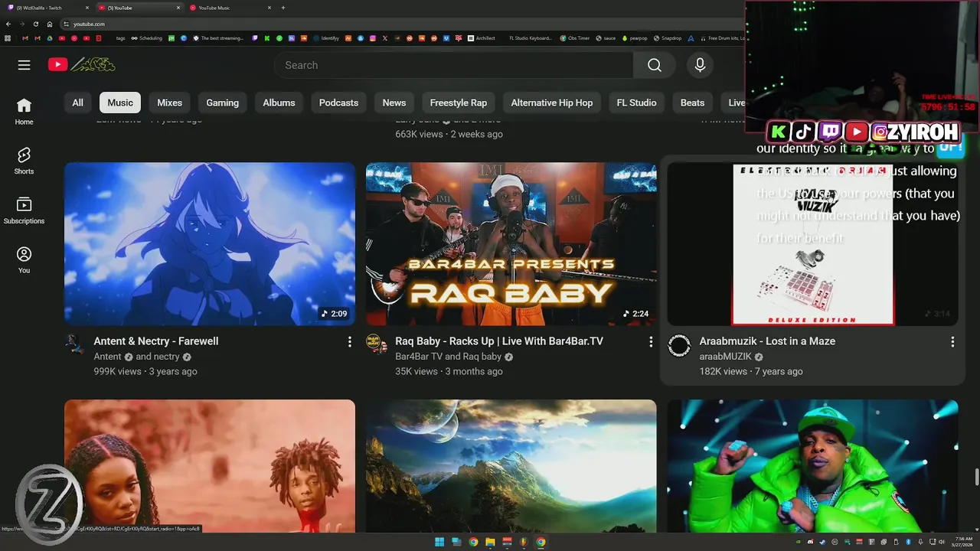
Task: Open options for Antent & Nectry - Farewell
Action: pos(350,341)
